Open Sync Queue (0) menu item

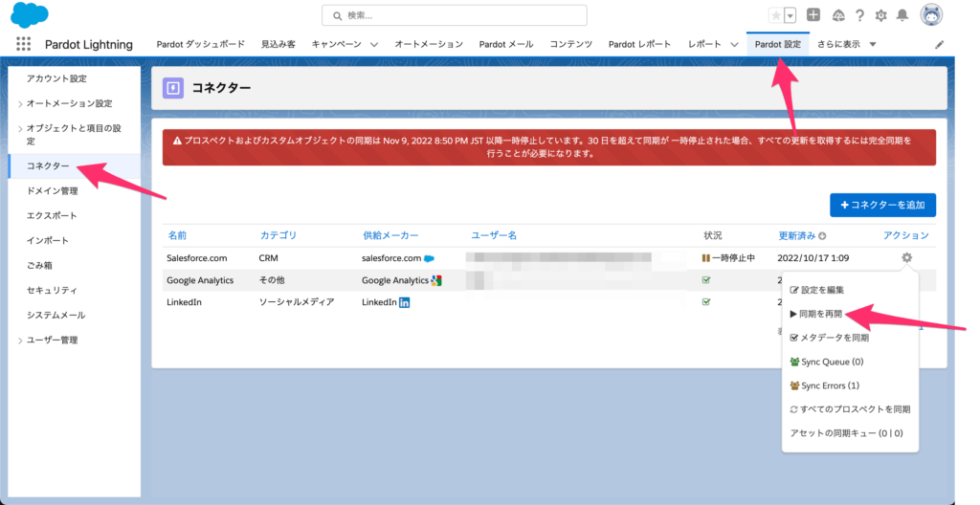(x=827, y=362)
